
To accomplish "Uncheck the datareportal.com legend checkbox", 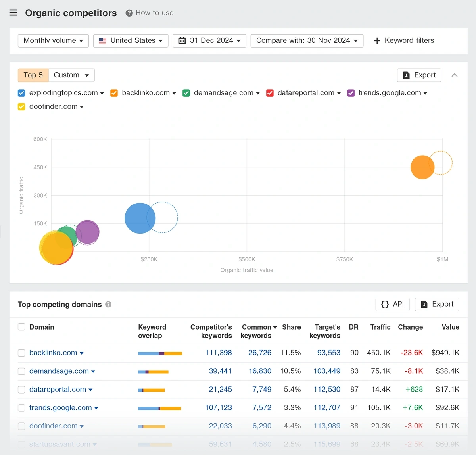I will 270,93.
